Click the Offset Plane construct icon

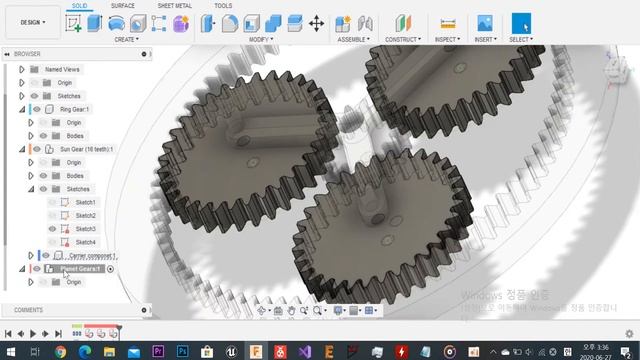(403, 23)
